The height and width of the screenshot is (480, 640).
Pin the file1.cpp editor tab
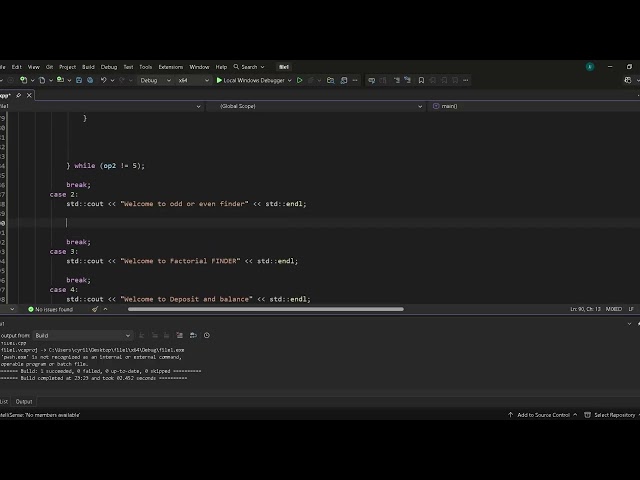point(18,95)
